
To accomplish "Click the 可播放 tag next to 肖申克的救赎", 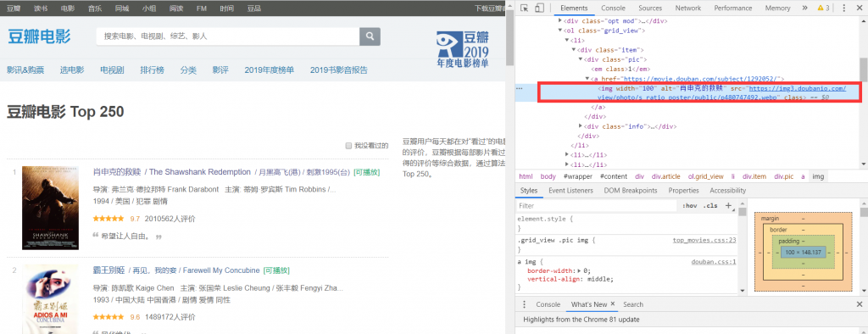I will 366,172.
